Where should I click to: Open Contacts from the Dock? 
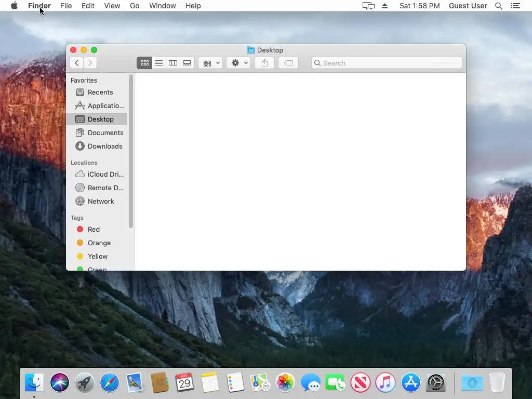pos(159,382)
